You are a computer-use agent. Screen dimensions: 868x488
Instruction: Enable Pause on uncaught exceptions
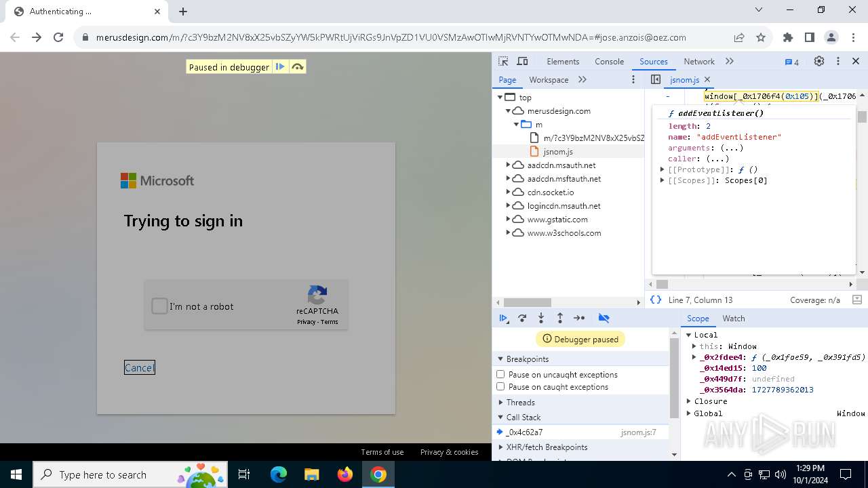point(500,374)
